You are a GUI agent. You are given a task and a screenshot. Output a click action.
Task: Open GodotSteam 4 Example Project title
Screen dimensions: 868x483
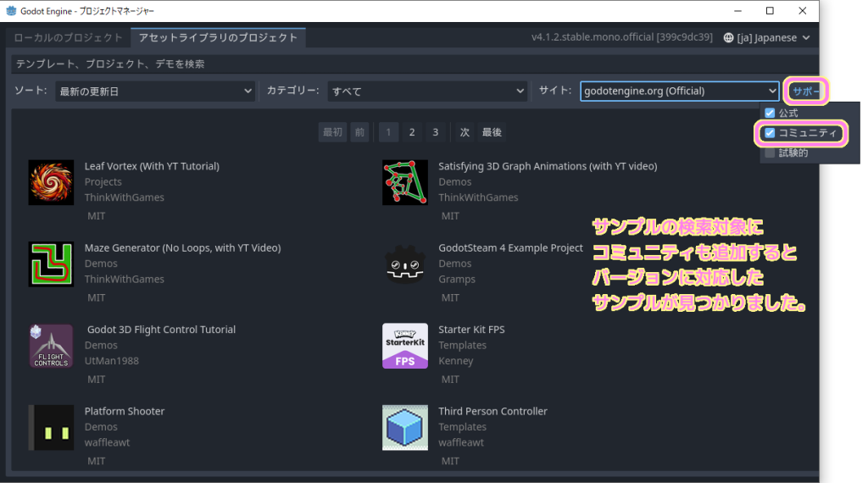tap(510, 248)
